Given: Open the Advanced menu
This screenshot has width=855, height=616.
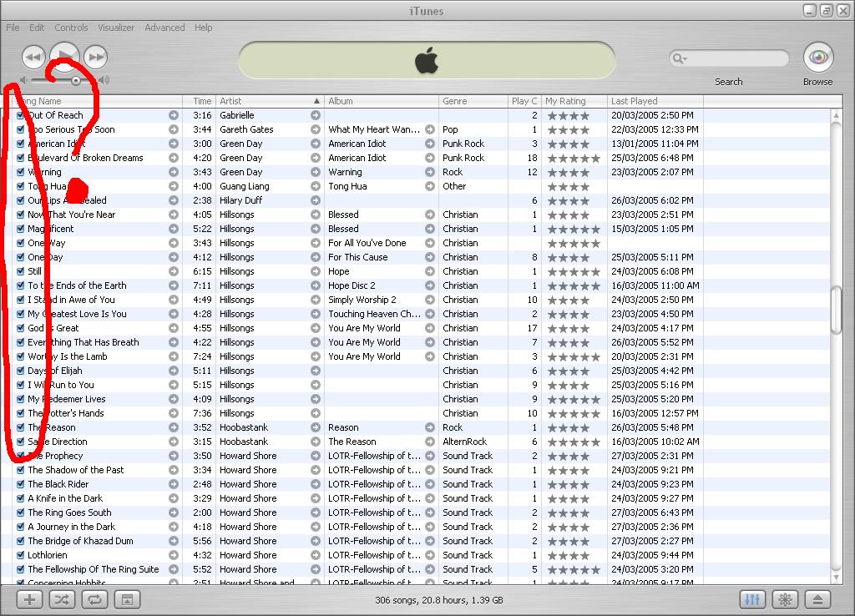Looking at the screenshot, I should click(164, 28).
